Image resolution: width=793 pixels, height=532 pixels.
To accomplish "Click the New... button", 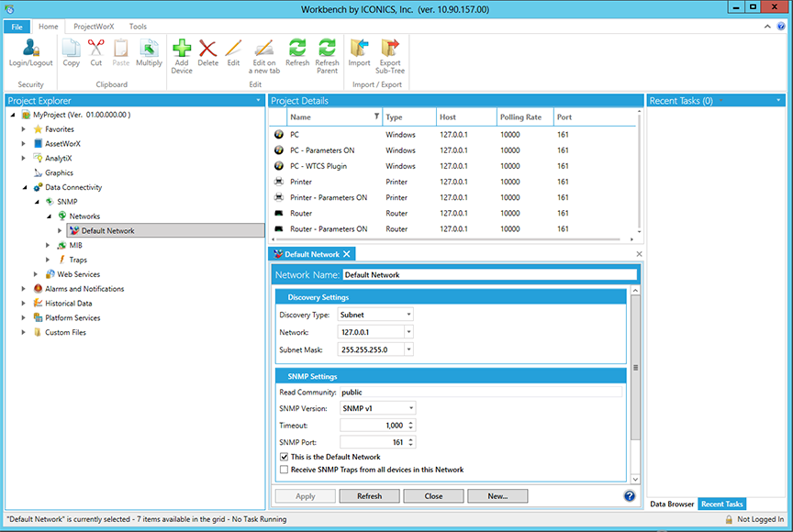I will [497, 496].
